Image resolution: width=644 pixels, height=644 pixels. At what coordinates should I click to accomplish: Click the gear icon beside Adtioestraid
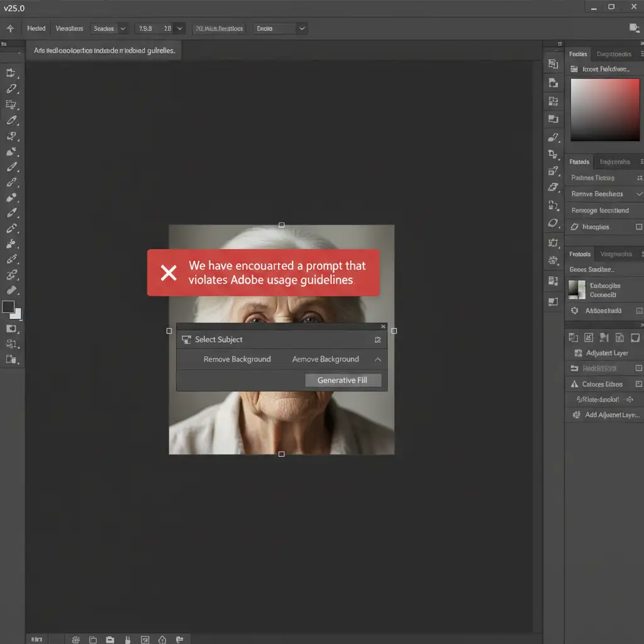pos(574,311)
